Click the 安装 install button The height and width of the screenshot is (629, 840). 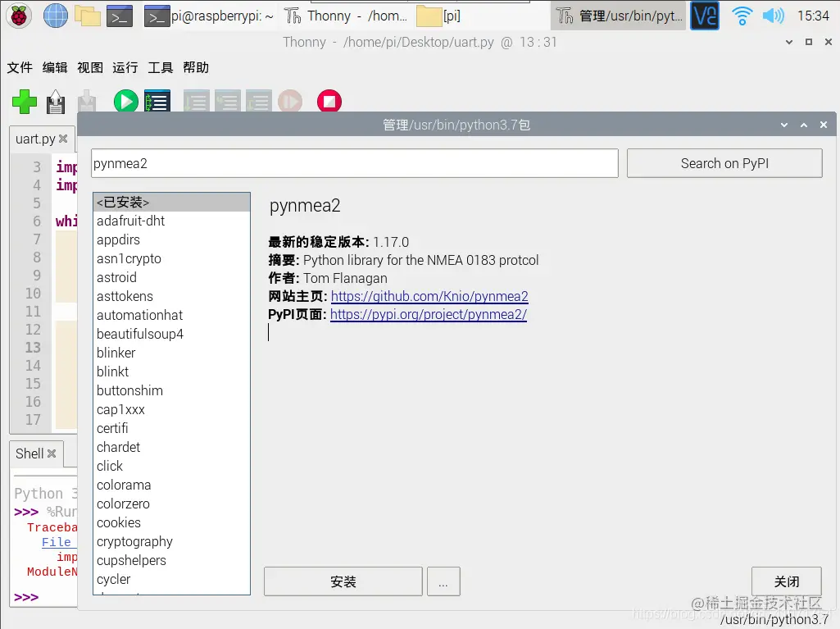[x=343, y=581]
